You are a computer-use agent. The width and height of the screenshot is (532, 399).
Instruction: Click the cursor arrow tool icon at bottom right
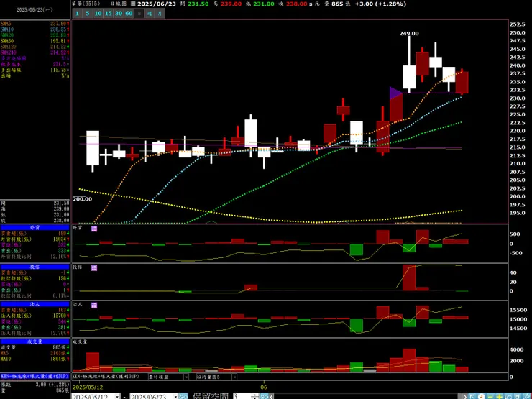(x=472, y=396)
